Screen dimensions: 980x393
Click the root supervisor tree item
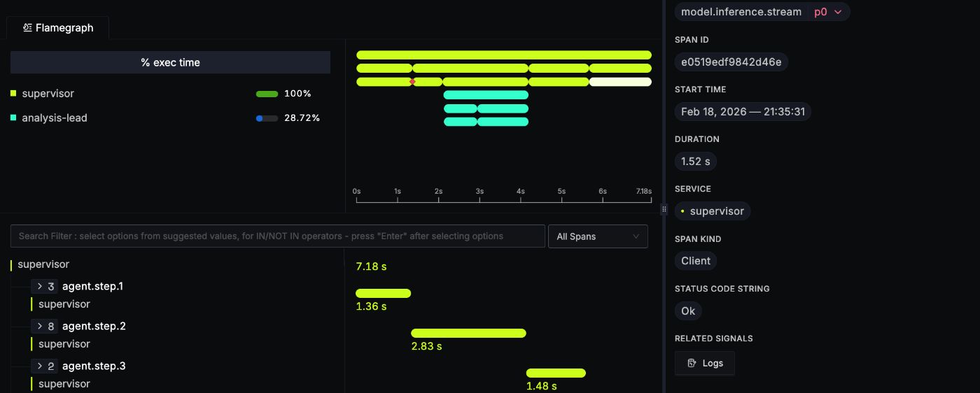click(43, 264)
